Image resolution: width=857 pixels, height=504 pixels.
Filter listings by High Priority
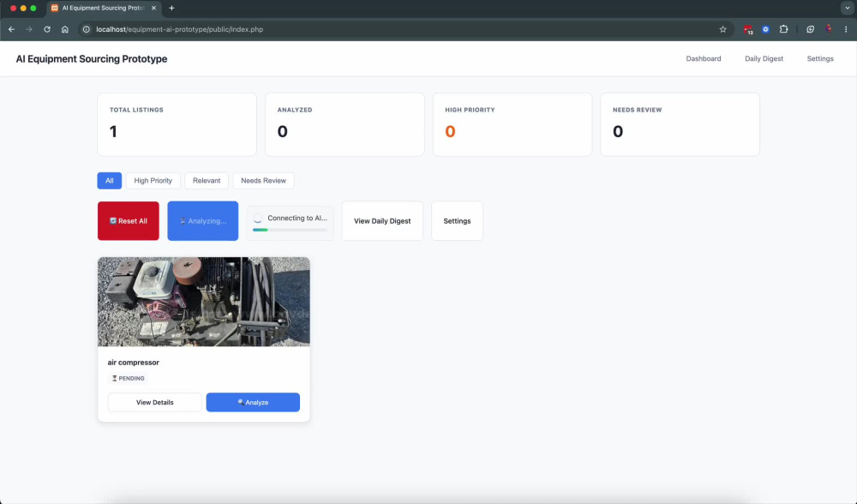pyautogui.click(x=153, y=180)
